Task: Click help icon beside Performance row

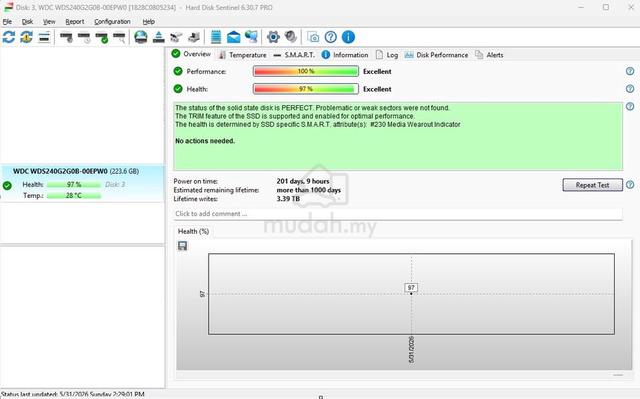Action: 630,71
